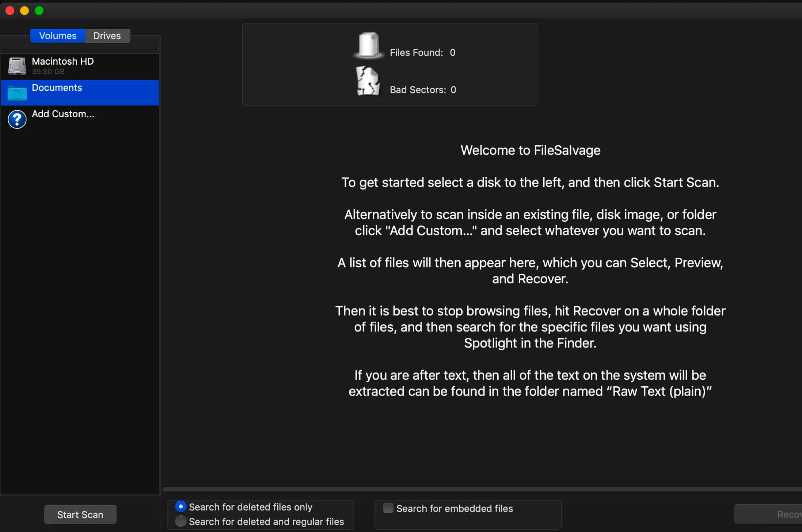Click the Files Found document stack icon

(368, 45)
